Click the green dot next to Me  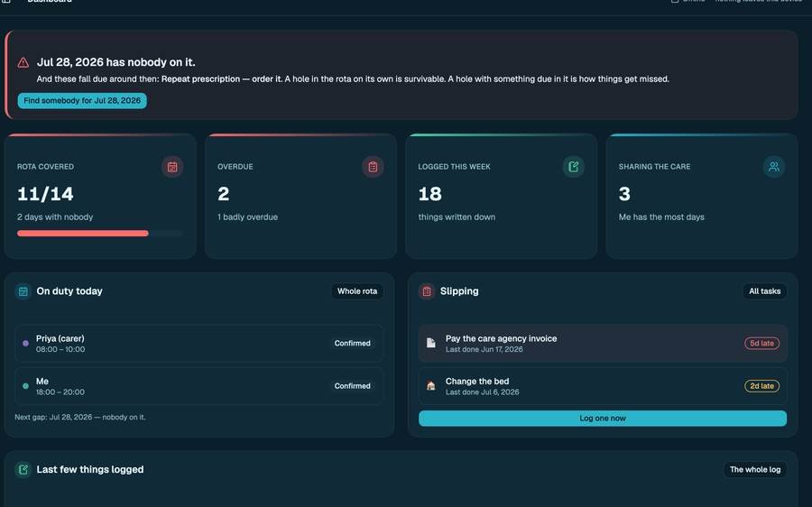click(x=26, y=386)
